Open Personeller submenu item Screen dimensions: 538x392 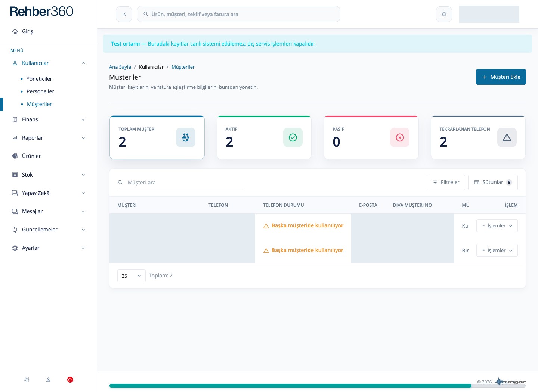point(40,91)
